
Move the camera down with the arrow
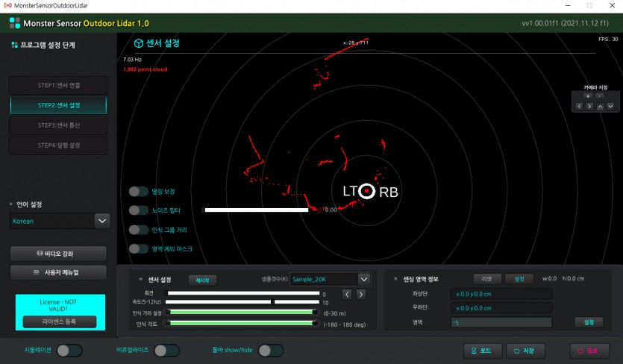[610, 106]
